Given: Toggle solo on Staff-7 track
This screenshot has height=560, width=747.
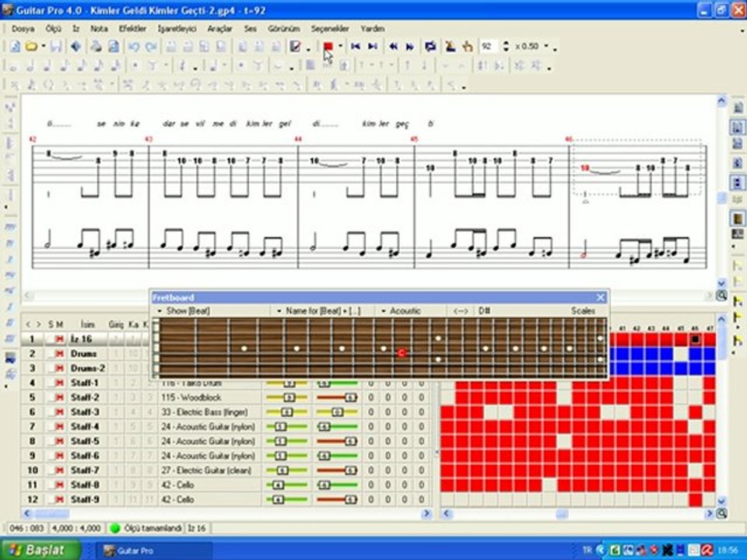Looking at the screenshot, I should [x=51, y=471].
